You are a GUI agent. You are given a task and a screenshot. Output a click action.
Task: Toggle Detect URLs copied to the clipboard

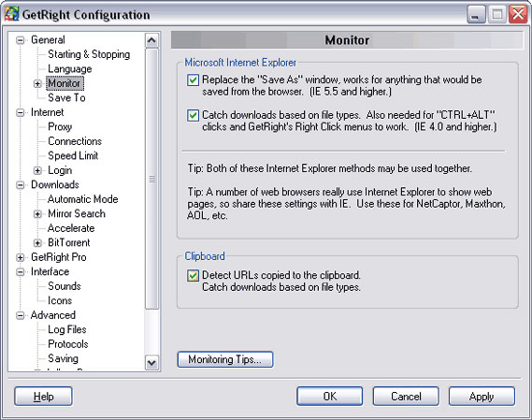coord(193,276)
